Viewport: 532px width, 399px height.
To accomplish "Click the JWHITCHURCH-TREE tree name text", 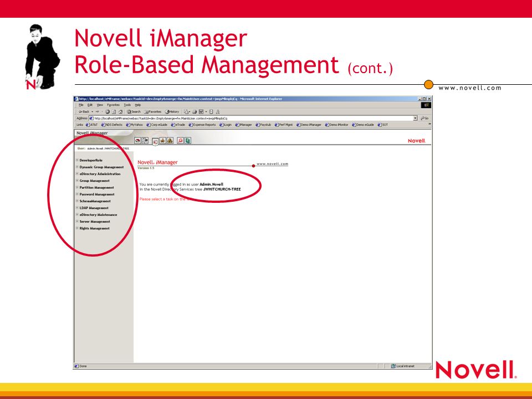I will pos(222,190).
